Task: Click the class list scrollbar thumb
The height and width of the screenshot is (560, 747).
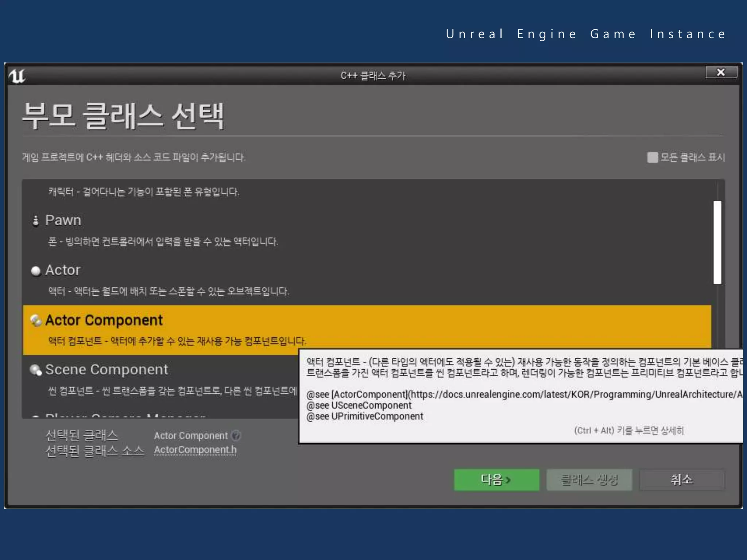Action: tap(717, 242)
